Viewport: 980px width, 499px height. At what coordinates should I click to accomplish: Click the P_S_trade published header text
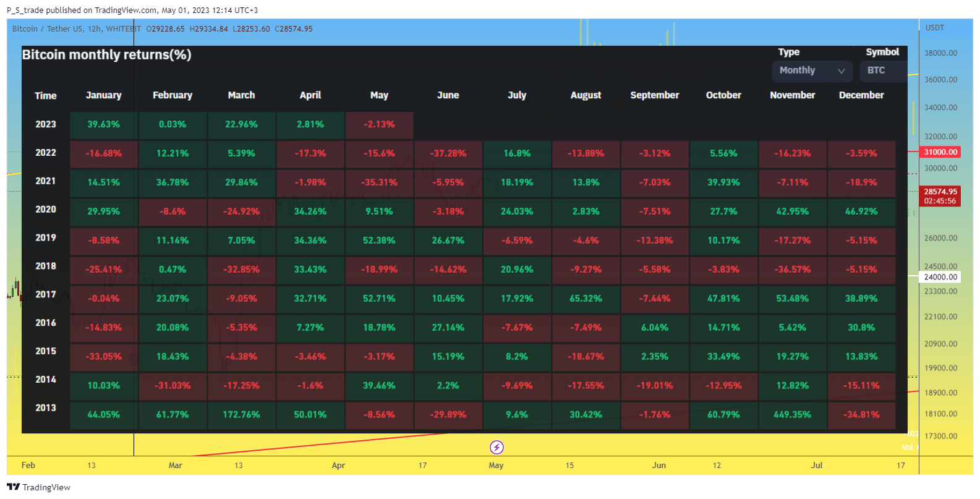coord(132,11)
